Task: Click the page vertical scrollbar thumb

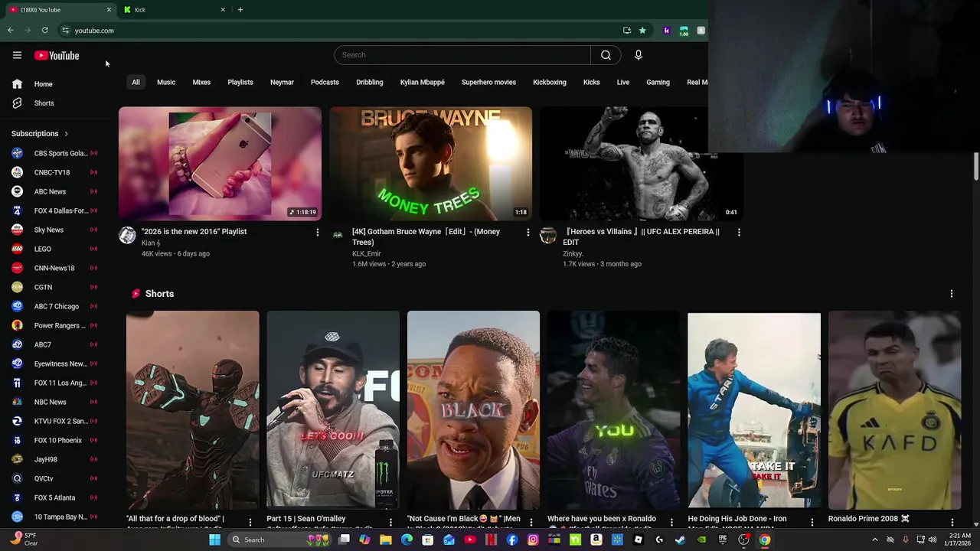Action: click(x=976, y=167)
